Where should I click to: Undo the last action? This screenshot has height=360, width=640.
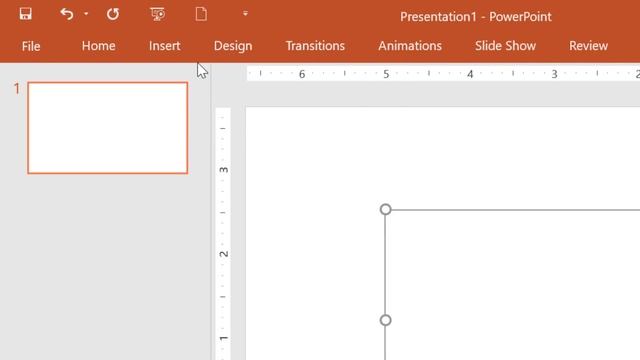tap(67, 14)
